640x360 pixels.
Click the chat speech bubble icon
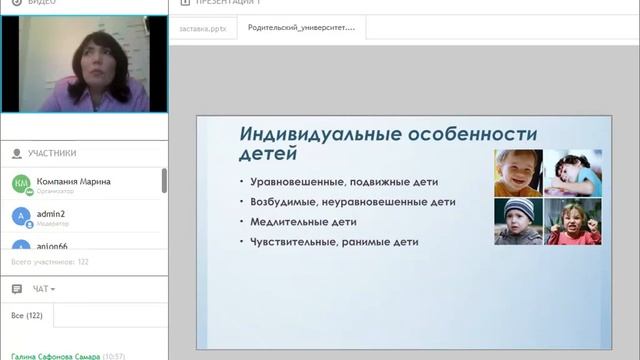(x=17, y=289)
